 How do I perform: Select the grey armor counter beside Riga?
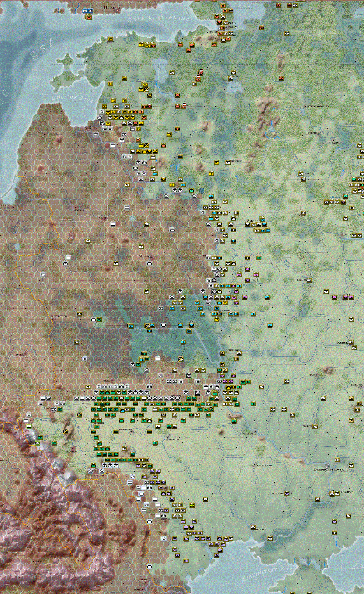96,134
